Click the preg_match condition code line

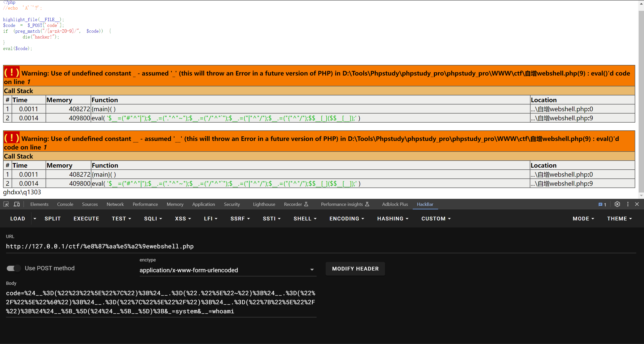click(x=57, y=31)
